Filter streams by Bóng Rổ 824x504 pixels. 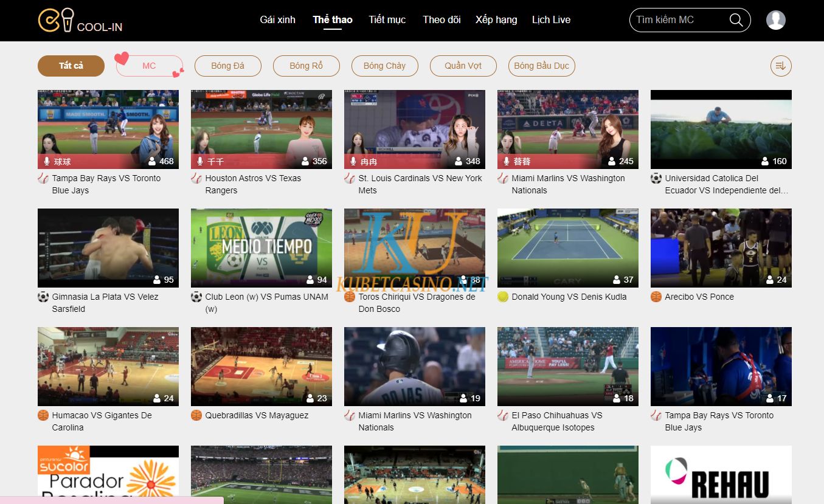tap(306, 66)
